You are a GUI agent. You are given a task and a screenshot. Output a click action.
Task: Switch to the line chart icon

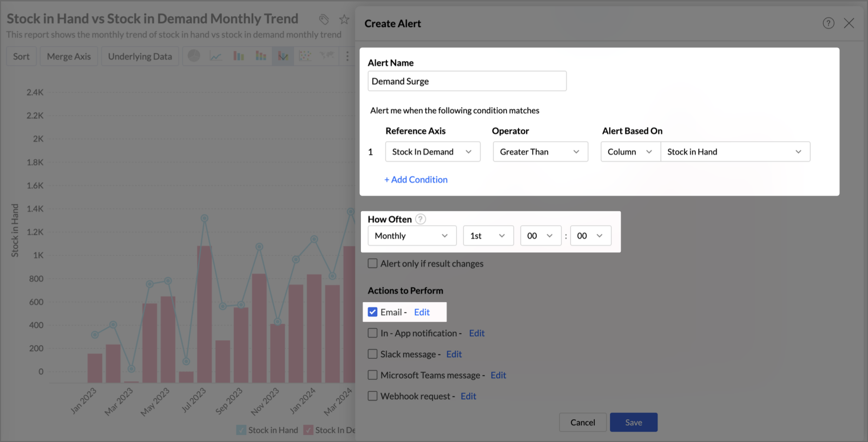[216, 56]
